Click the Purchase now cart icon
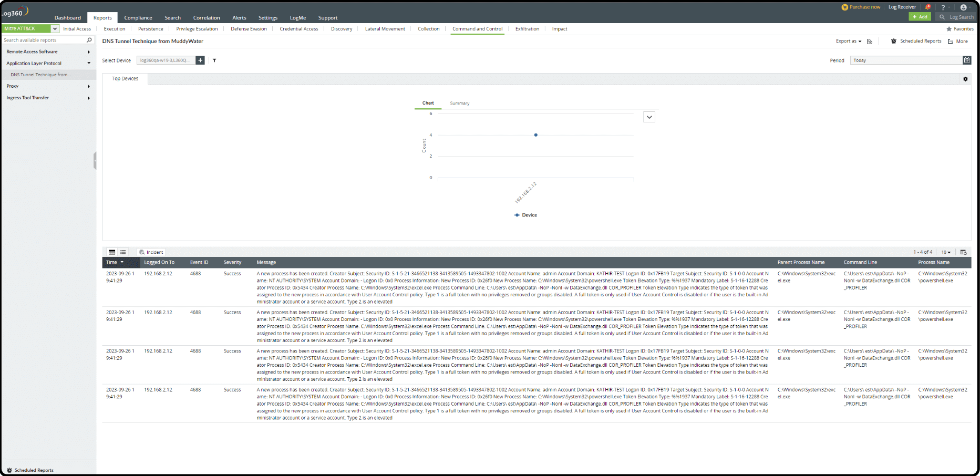The width and height of the screenshot is (980, 476). pyautogui.click(x=845, y=7)
